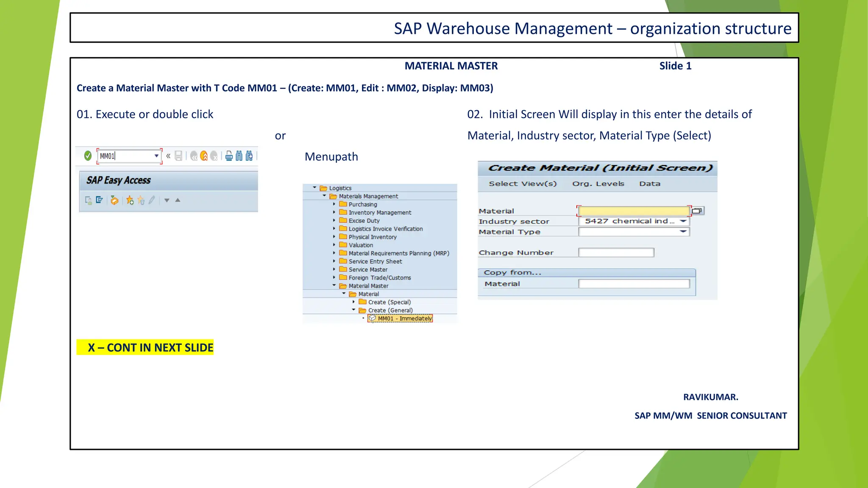Select the MM01 - Immediately tree entry
868x488 pixels.
point(401,319)
